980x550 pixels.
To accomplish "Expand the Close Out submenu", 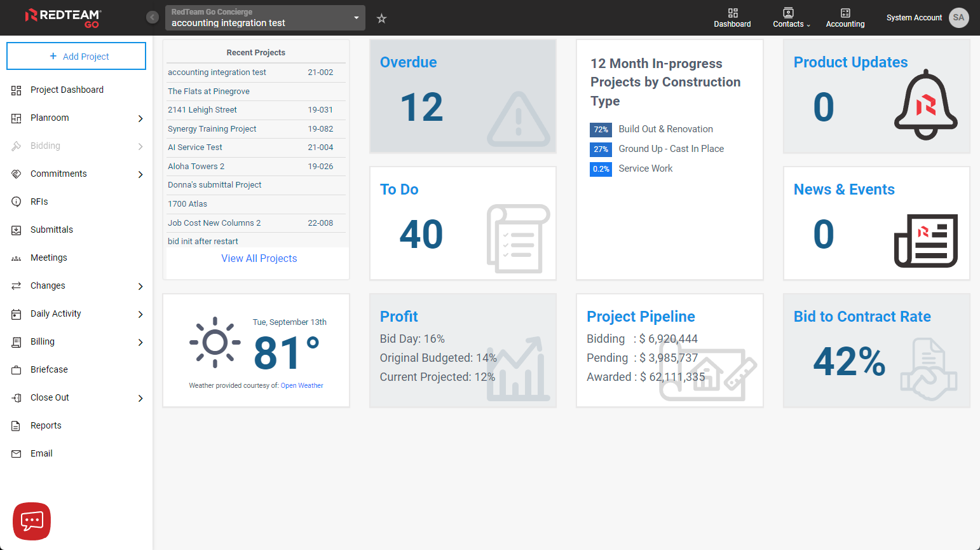I will point(140,397).
